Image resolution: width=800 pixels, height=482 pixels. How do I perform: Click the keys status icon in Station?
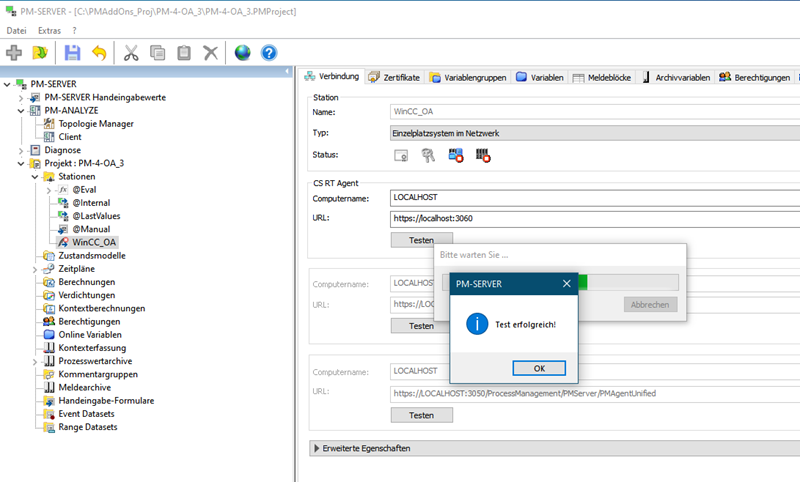pos(428,155)
